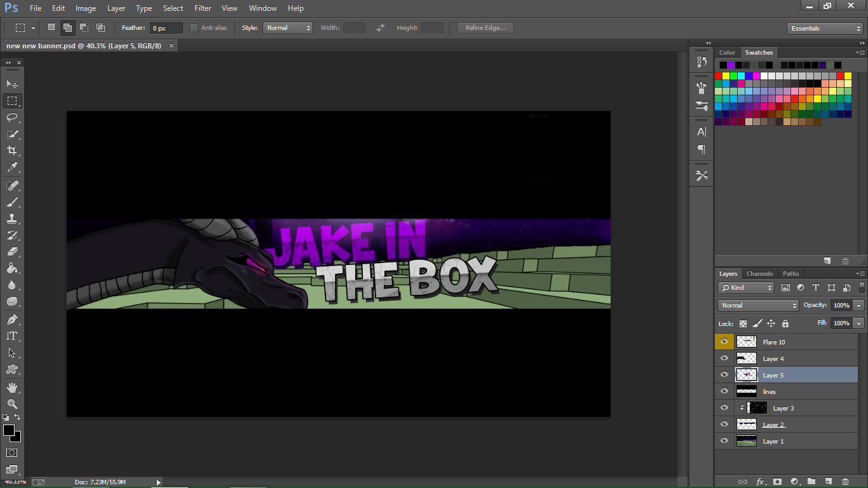The width and height of the screenshot is (868, 488).
Task: Pick the red swatch
Action: (x=719, y=76)
